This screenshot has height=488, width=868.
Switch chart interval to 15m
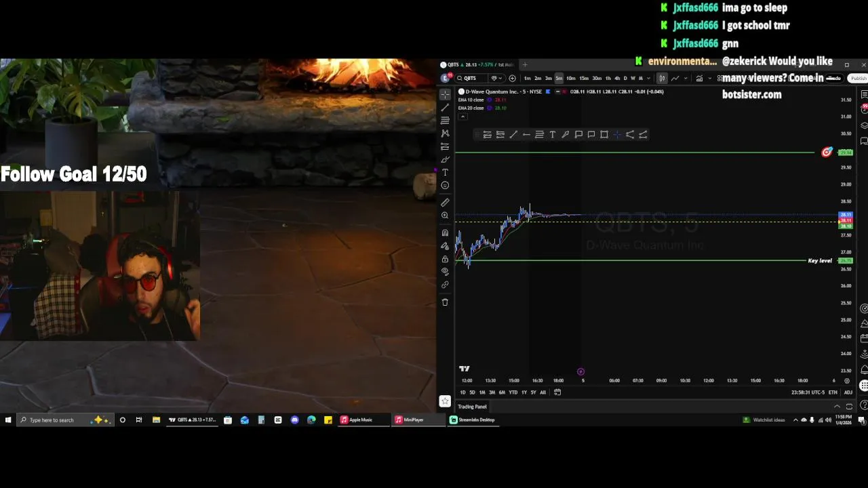coord(583,78)
